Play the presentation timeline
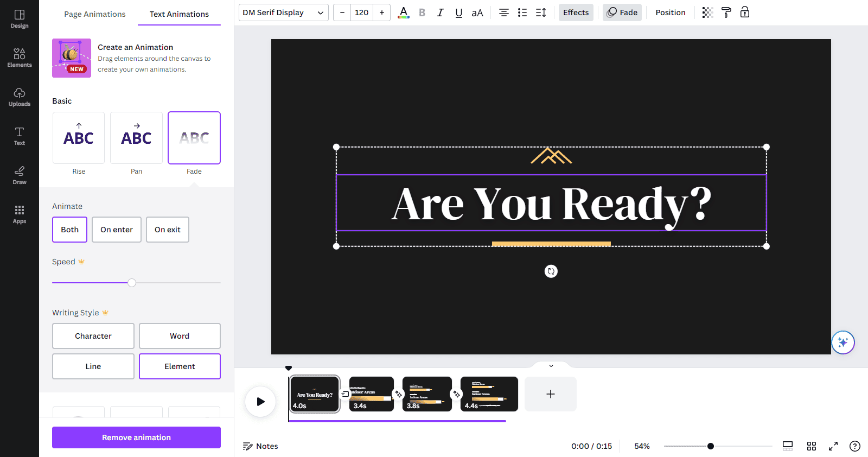The image size is (868, 457). (x=260, y=402)
